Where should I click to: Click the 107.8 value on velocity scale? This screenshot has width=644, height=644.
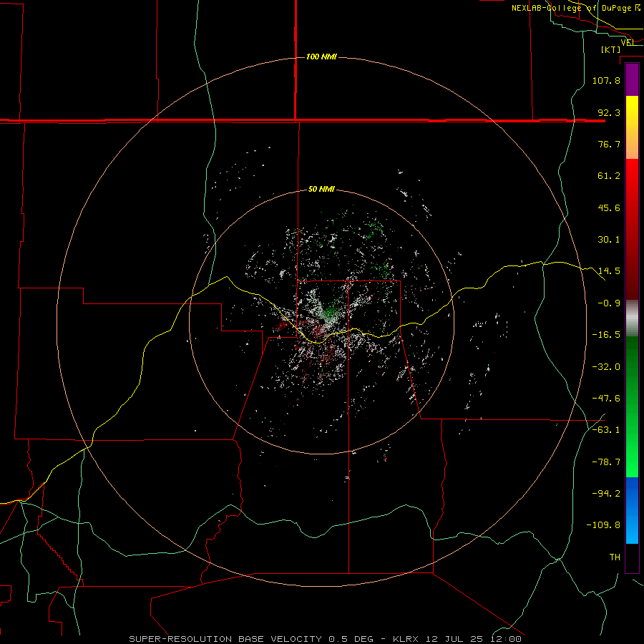(x=606, y=80)
